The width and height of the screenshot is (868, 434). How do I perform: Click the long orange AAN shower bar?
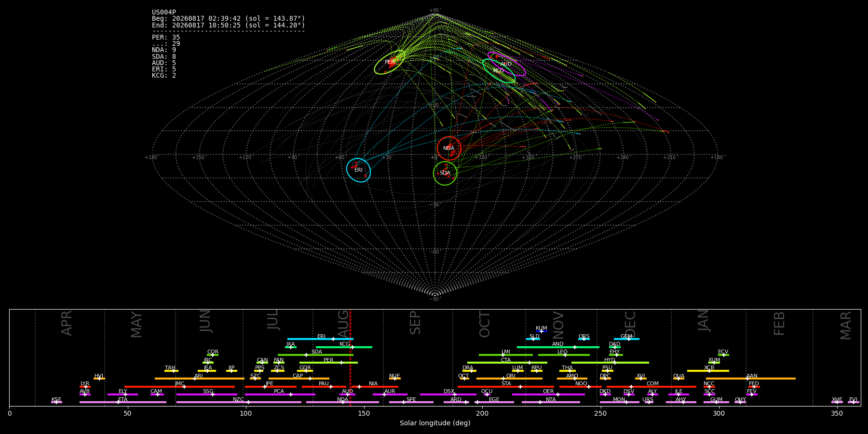(x=750, y=379)
